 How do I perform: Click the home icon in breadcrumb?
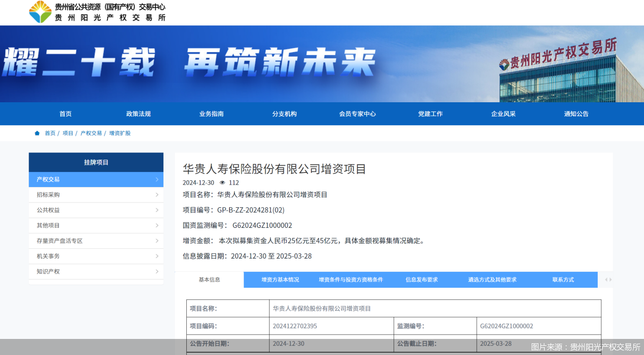click(x=37, y=133)
